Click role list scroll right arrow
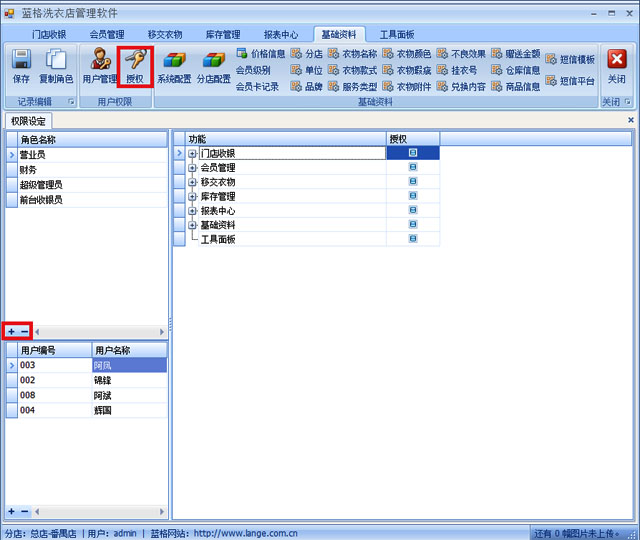This screenshot has width=640, height=540. pyautogui.click(x=162, y=332)
